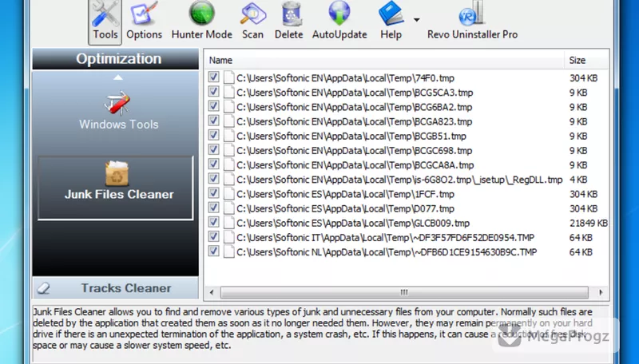This screenshot has width=639, height=364.
Task: Click the eraser icon beside Tracks Cleaner
Action: (x=44, y=288)
